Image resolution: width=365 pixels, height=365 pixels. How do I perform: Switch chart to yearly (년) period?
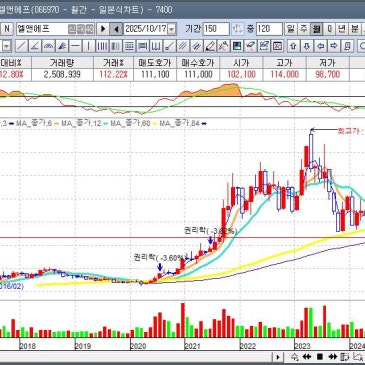[341, 29]
